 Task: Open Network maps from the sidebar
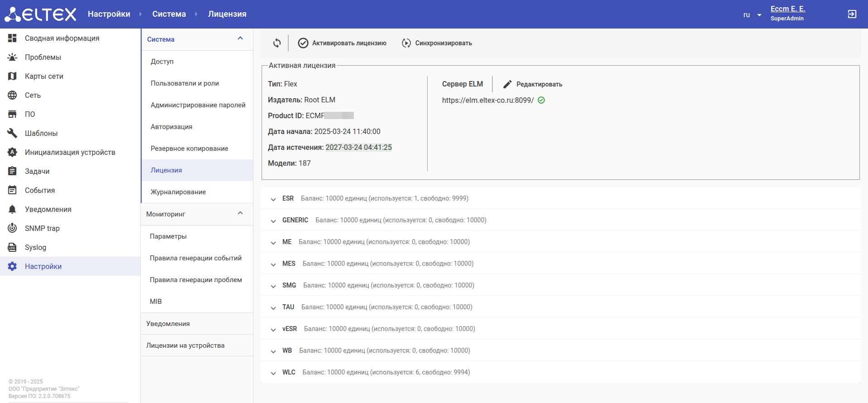43,76
